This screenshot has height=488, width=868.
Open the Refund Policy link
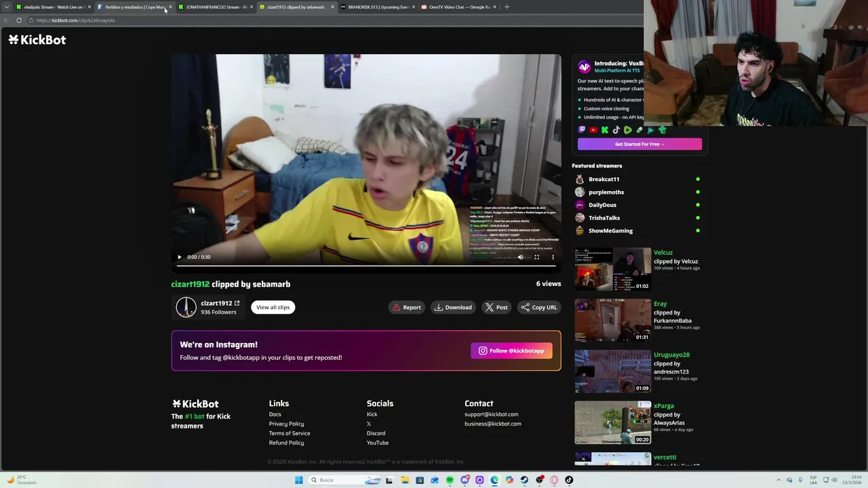286,443
